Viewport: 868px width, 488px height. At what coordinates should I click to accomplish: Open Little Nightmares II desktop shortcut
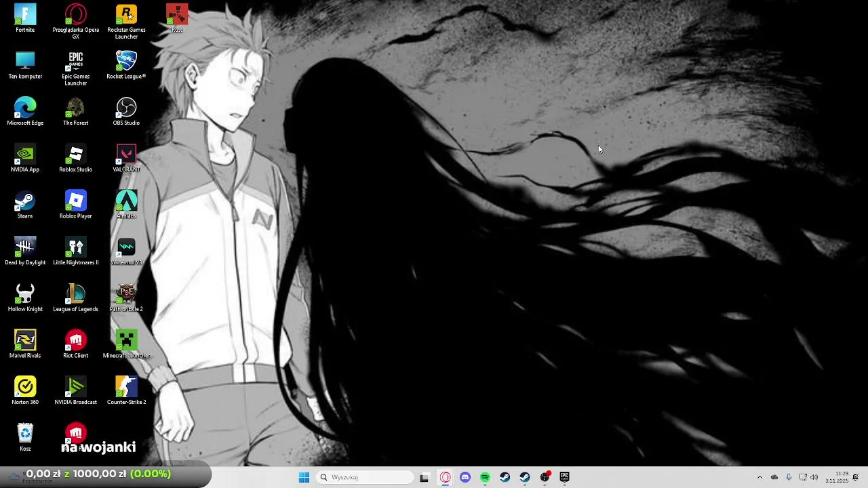75,251
